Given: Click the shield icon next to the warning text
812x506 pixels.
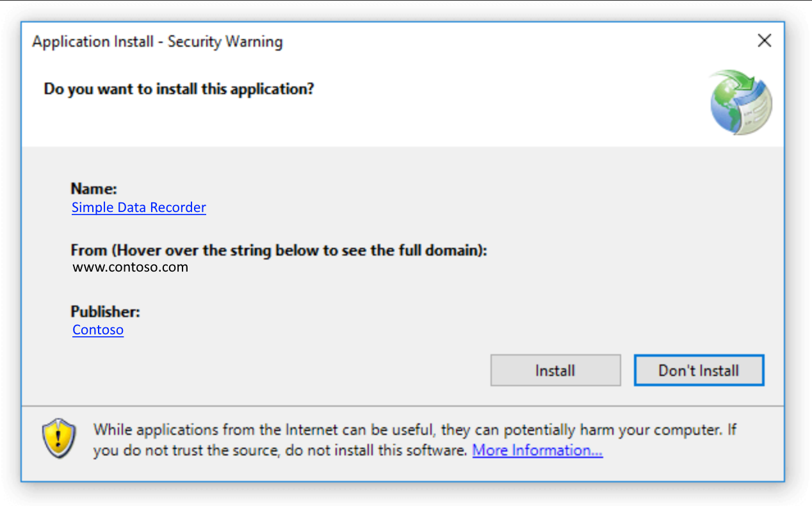Looking at the screenshot, I should coord(59,437).
